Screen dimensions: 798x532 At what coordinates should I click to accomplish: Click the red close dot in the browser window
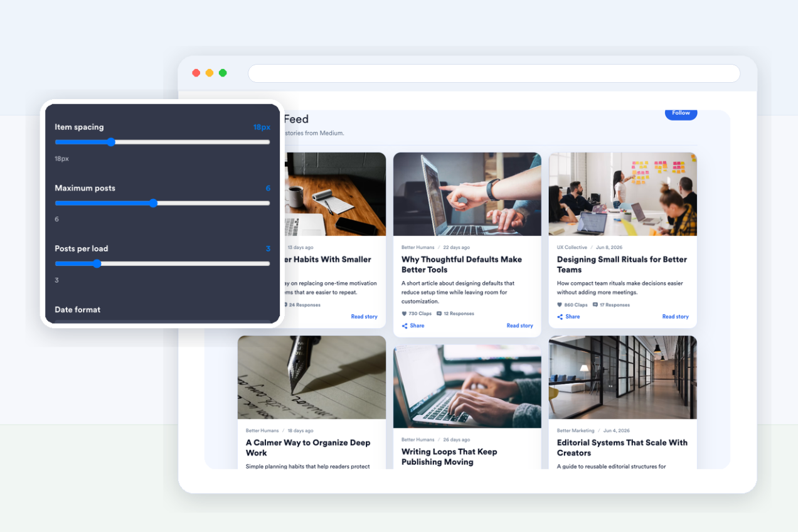196,73
